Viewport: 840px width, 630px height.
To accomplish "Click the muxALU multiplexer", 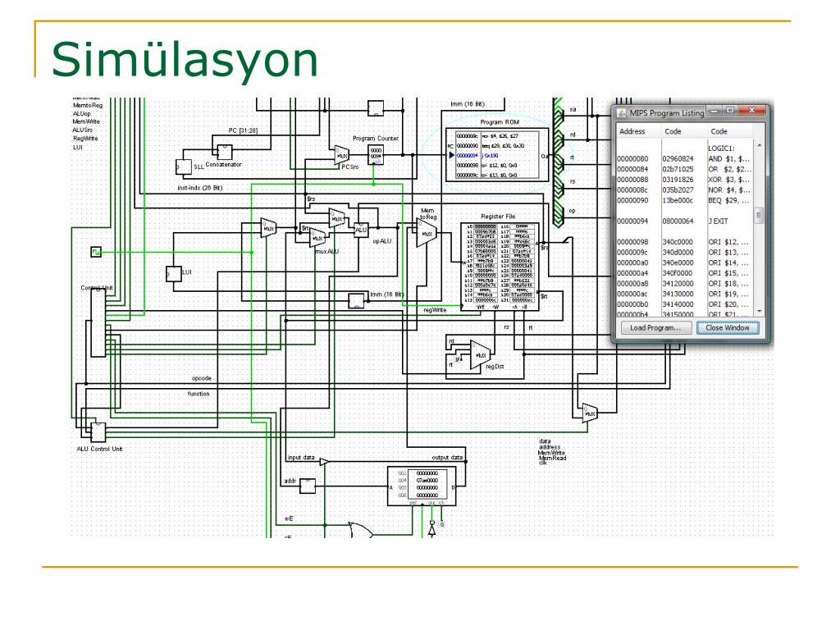I will point(317,237).
